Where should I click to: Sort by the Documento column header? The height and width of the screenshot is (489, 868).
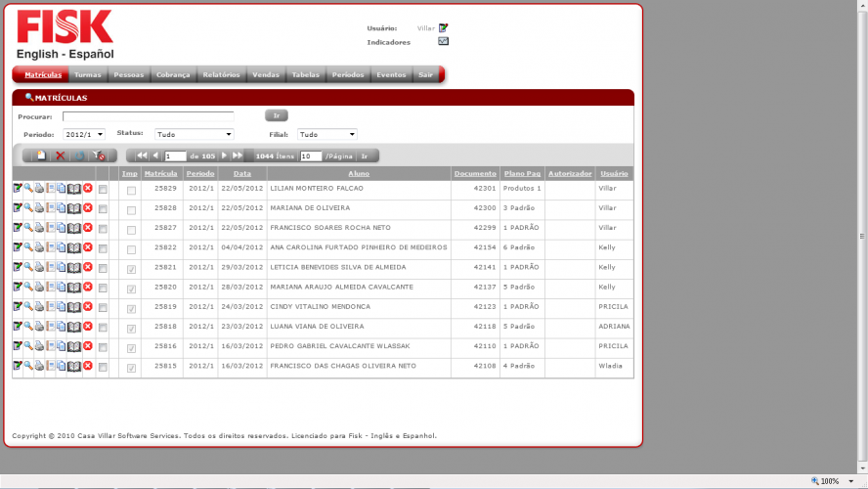pyautogui.click(x=475, y=173)
